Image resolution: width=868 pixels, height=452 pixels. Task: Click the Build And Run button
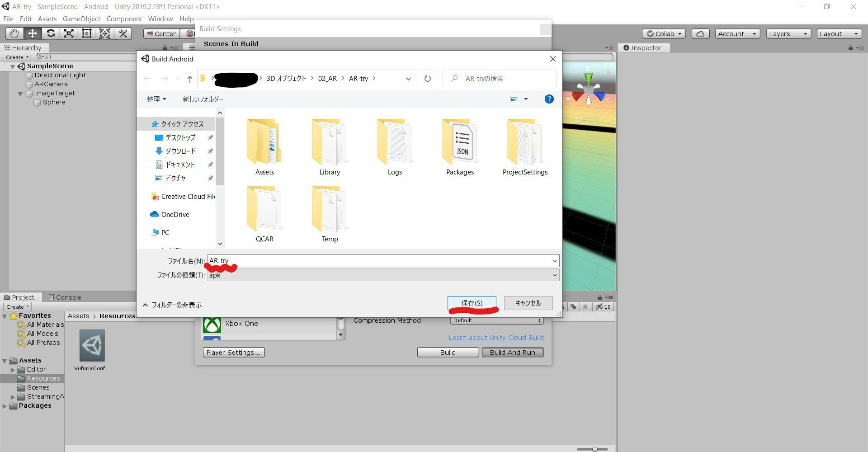tap(513, 353)
